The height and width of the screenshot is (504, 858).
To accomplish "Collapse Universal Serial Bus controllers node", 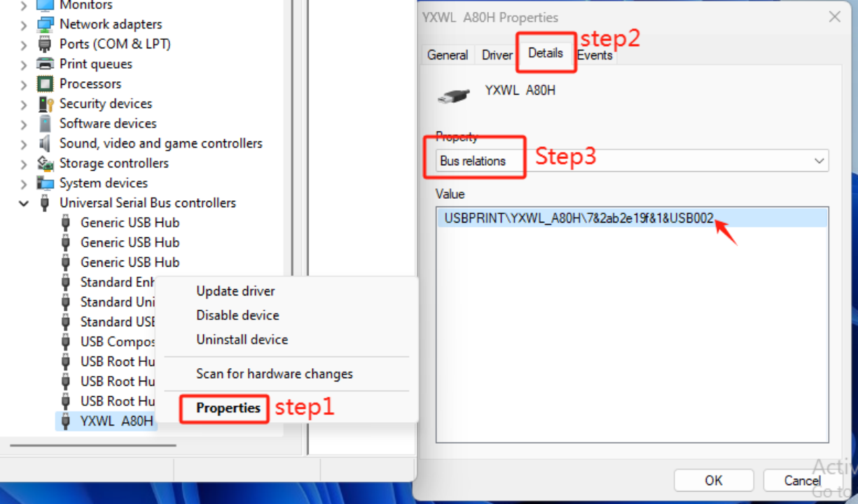I will point(24,204).
